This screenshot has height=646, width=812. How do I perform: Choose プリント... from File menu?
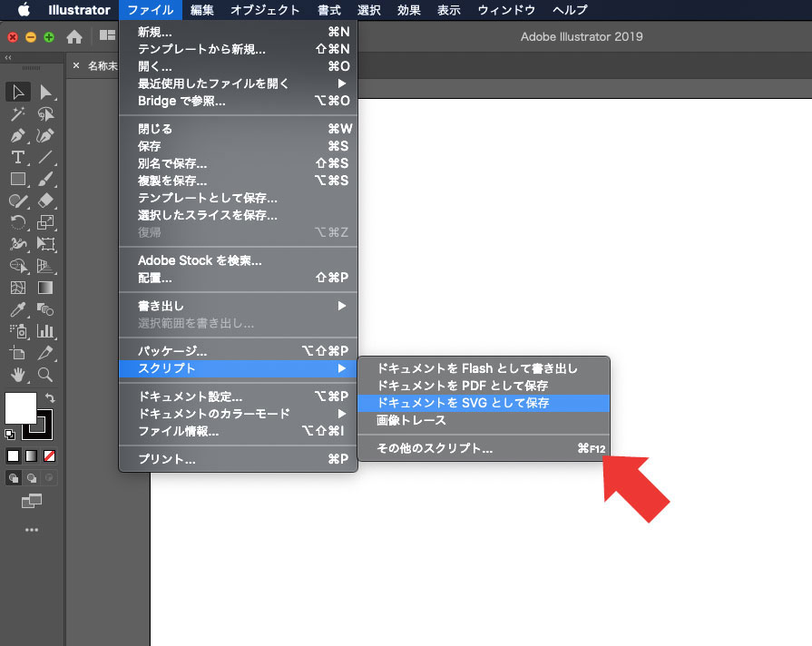coord(239,459)
